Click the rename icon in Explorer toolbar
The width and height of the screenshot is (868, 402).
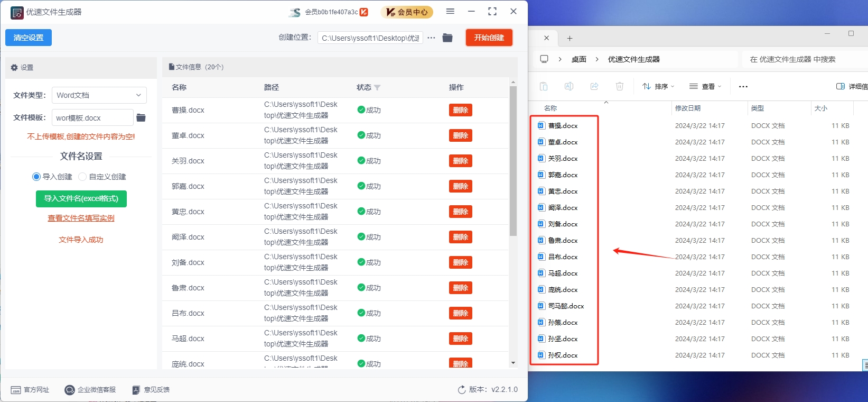point(569,86)
